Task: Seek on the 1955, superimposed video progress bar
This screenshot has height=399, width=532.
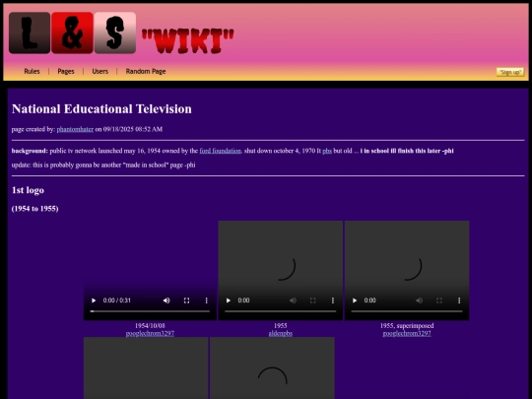Action: pos(407,311)
